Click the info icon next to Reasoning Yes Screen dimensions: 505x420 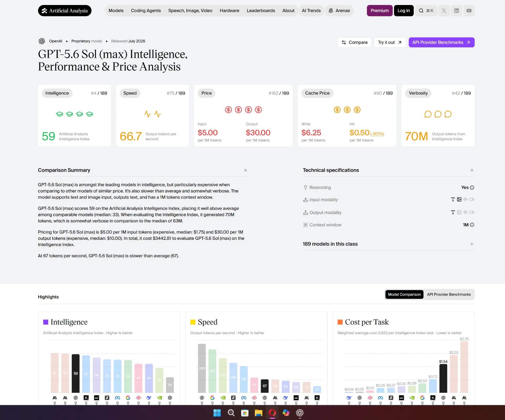(x=472, y=188)
